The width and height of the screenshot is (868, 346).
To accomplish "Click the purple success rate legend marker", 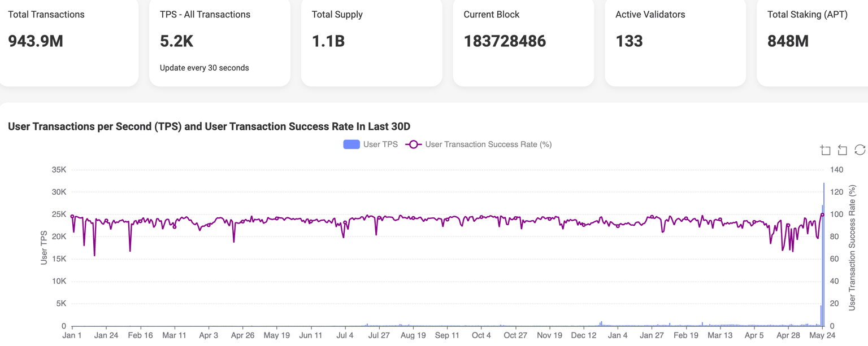I will (413, 144).
